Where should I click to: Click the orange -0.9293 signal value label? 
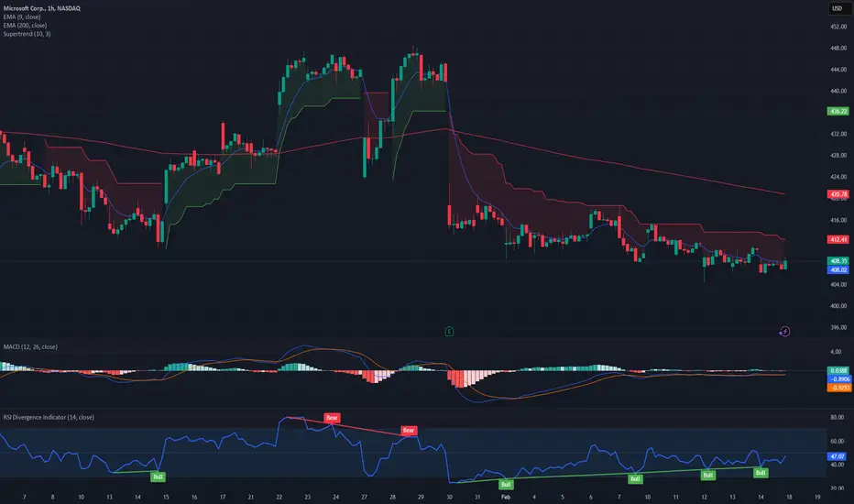tap(838, 388)
